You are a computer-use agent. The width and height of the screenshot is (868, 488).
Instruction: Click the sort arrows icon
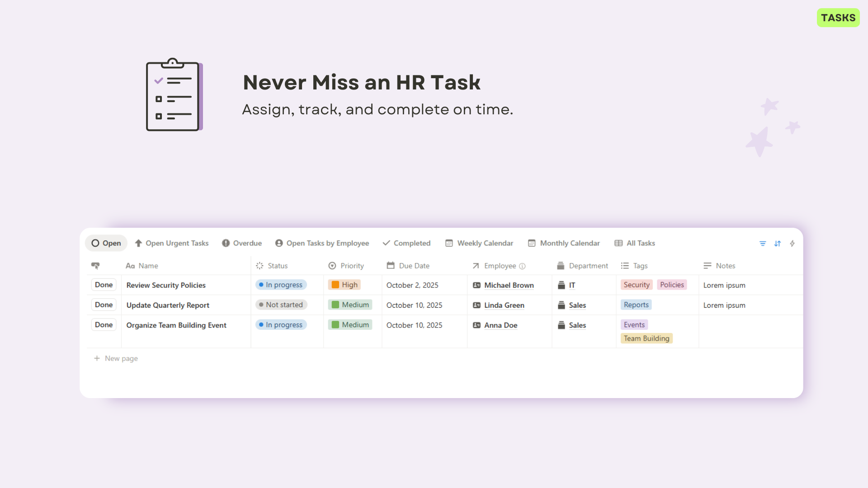tap(778, 244)
